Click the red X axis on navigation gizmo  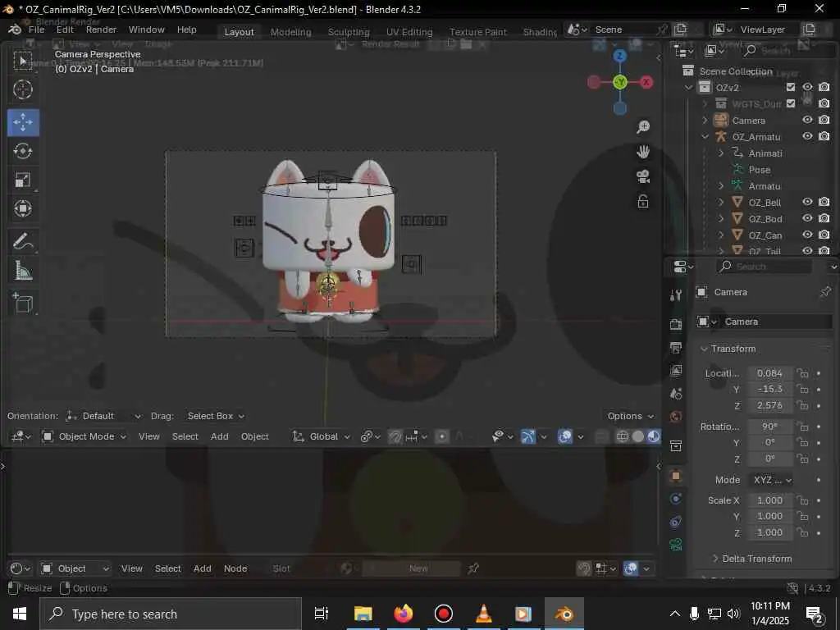646,82
